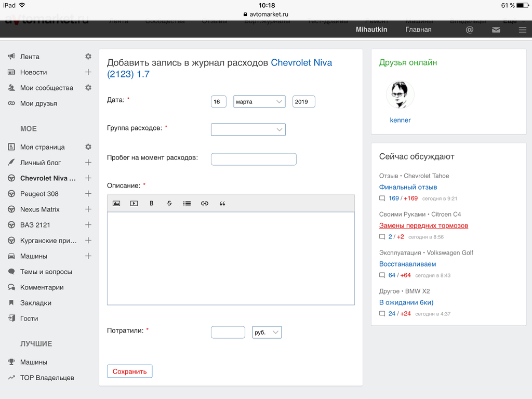Click comment count 64 link
The image size is (532, 399).
point(392,275)
